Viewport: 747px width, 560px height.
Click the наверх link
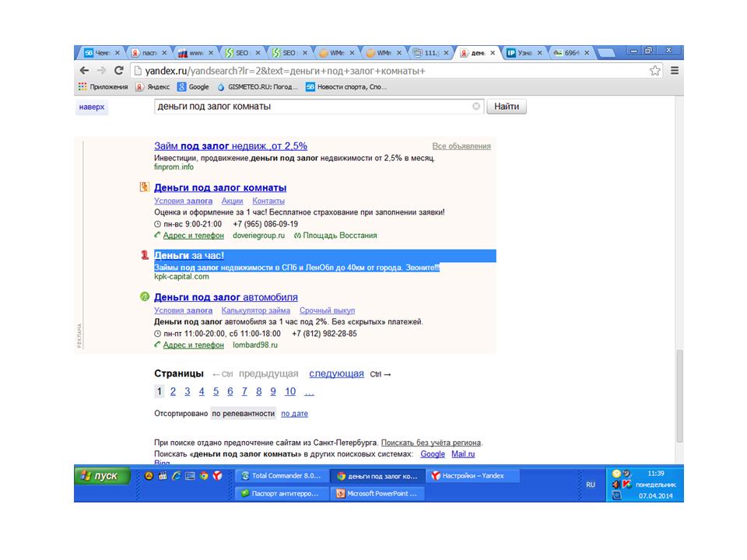pyautogui.click(x=92, y=107)
